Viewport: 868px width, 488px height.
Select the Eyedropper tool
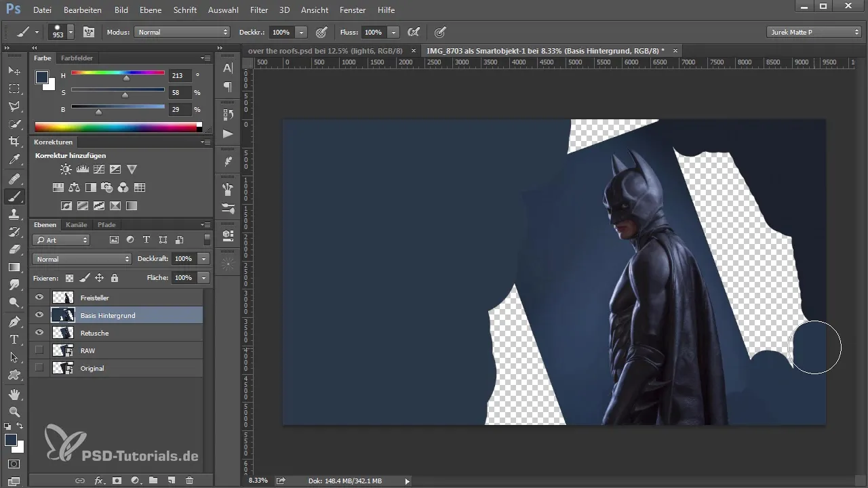pos(14,160)
